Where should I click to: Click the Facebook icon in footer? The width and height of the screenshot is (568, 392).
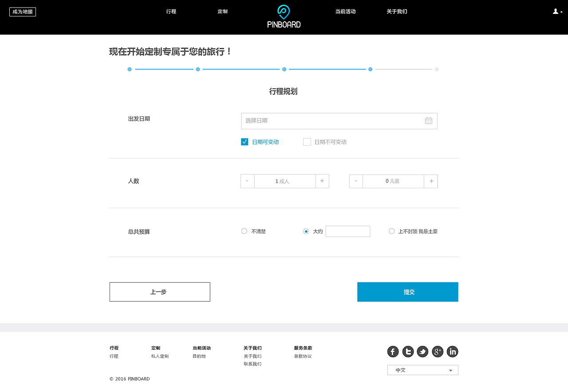click(393, 351)
